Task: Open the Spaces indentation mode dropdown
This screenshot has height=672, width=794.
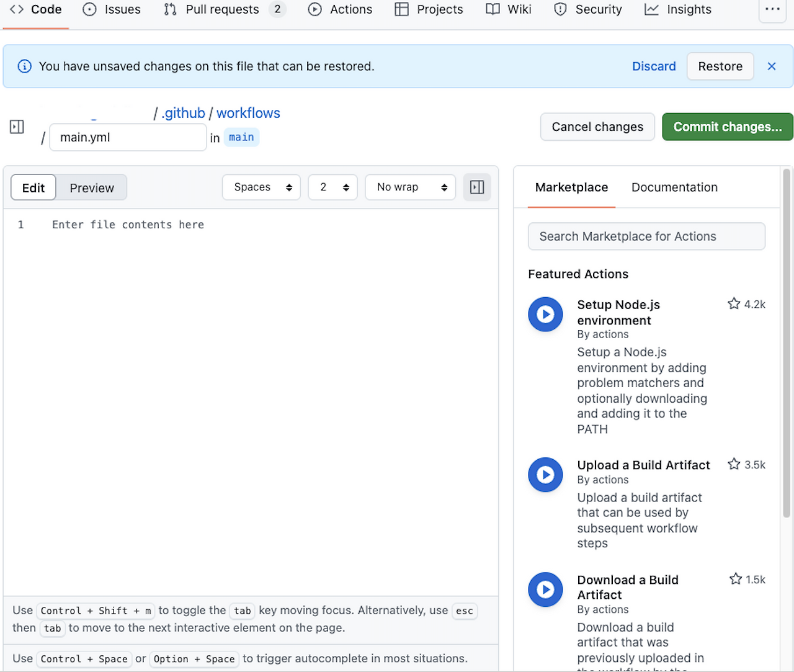Action: 261,187
